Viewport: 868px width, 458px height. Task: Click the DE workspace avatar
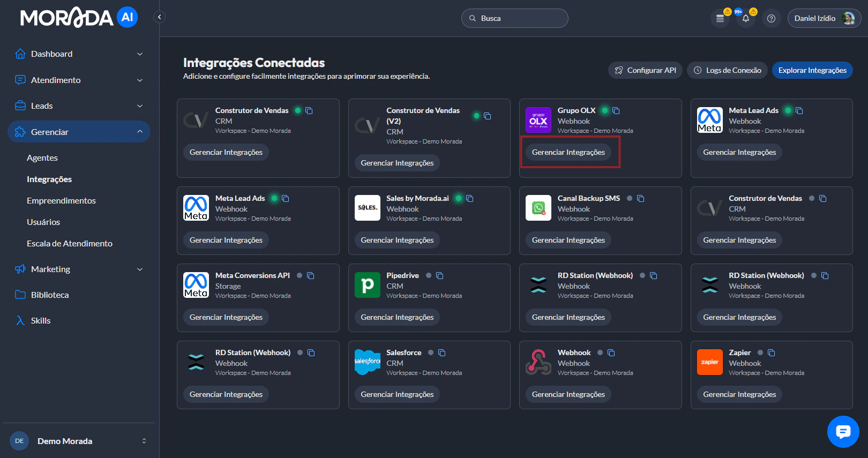tap(19, 441)
